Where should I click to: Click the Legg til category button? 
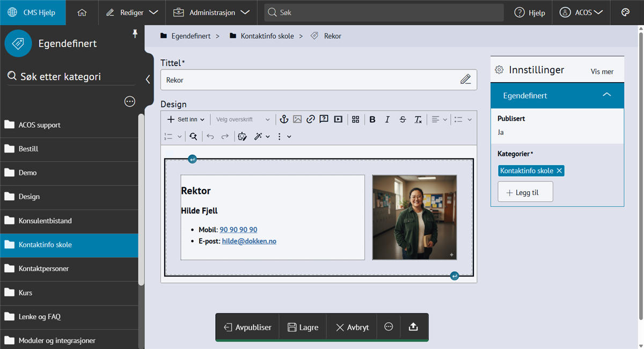[x=525, y=192]
